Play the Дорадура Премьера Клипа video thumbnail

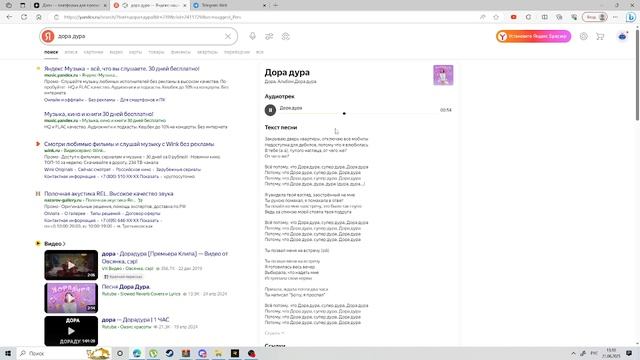(71, 265)
